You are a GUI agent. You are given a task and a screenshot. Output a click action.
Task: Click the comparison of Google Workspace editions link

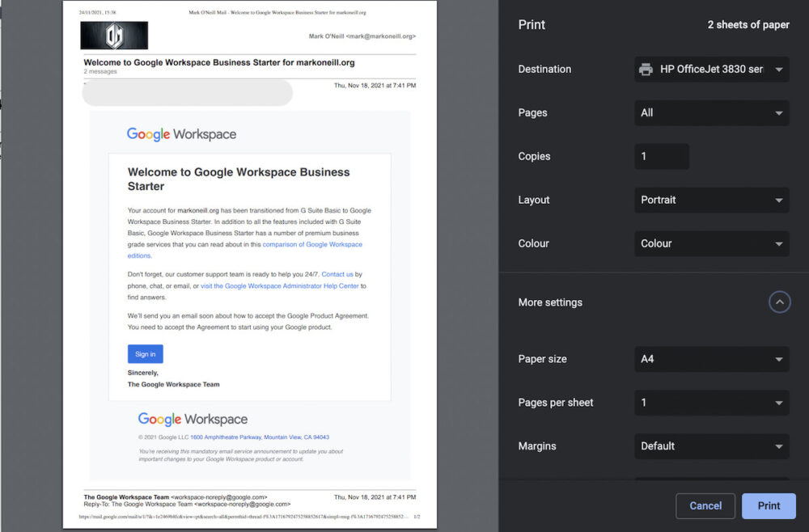pos(312,244)
